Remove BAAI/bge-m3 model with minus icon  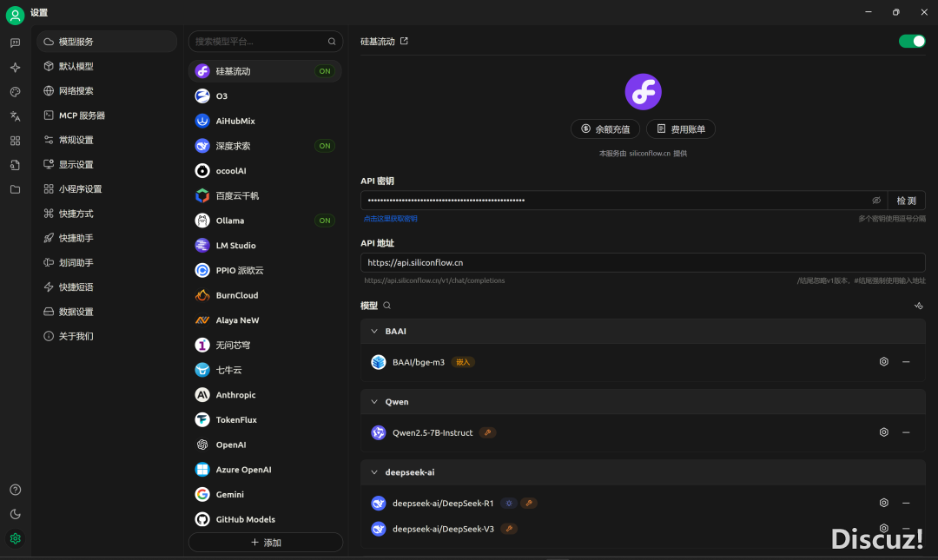click(x=906, y=361)
